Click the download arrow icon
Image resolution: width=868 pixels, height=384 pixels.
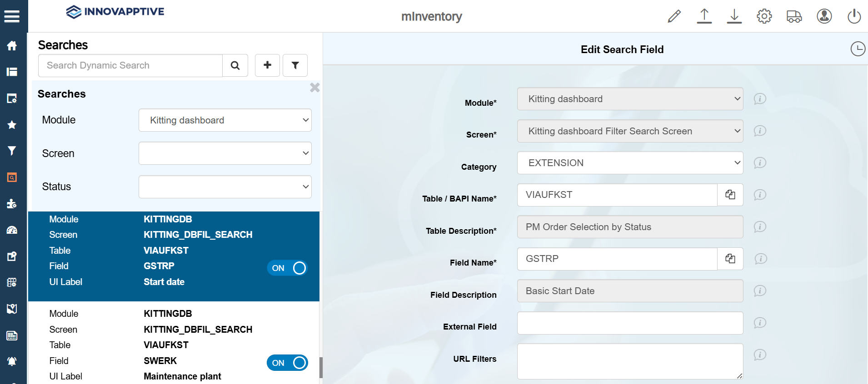(x=734, y=16)
